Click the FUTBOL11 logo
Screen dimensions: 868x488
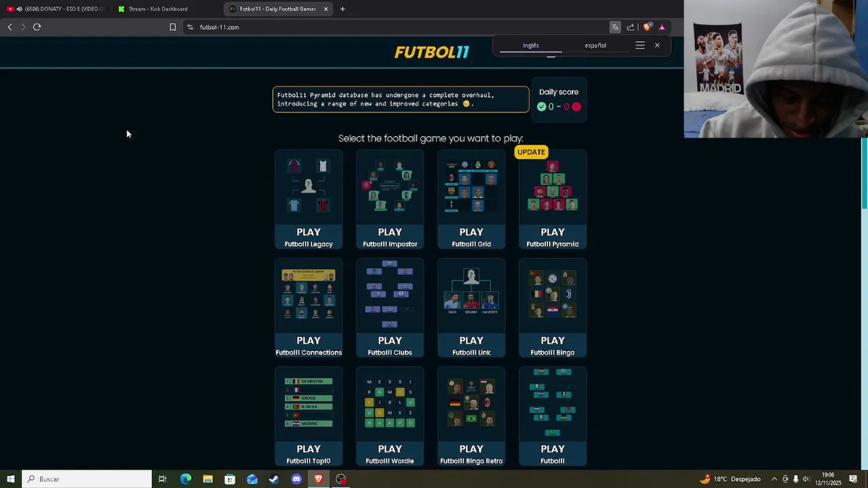[432, 52]
